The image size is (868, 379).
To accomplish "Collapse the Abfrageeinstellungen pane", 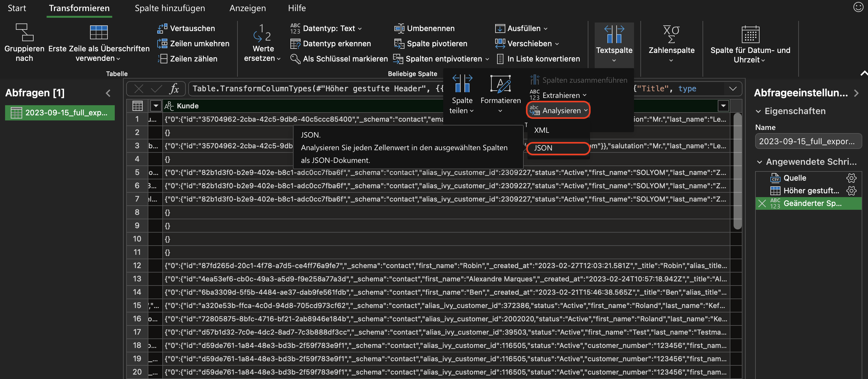I will coord(856,93).
